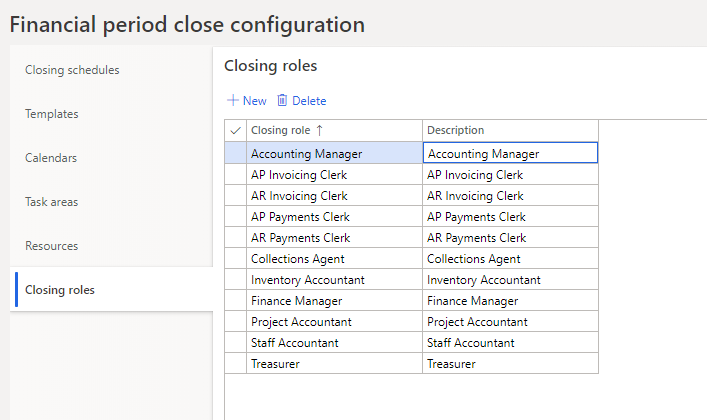Screen dimensions: 707x420
Task: Select the AP Invoicing Clerk closing role cell
Action: click(299, 174)
